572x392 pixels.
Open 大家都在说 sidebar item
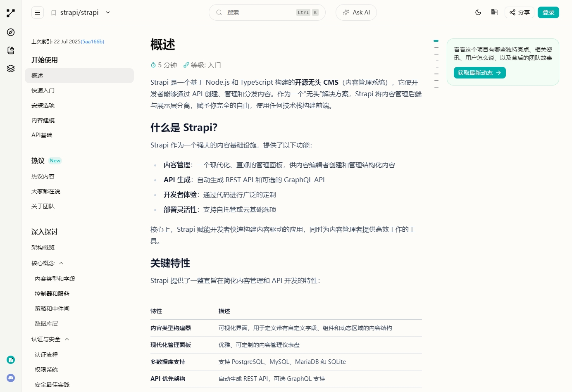click(46, 191)
